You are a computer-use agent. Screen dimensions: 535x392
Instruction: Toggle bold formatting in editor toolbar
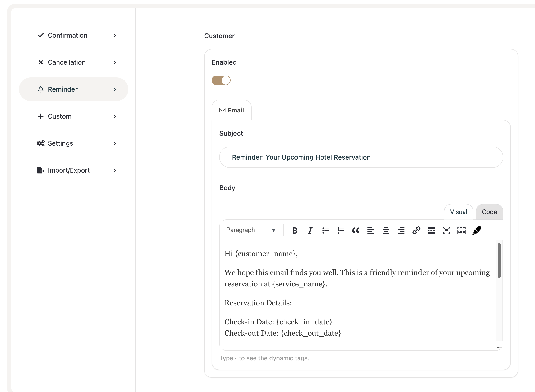pos(295,230)
